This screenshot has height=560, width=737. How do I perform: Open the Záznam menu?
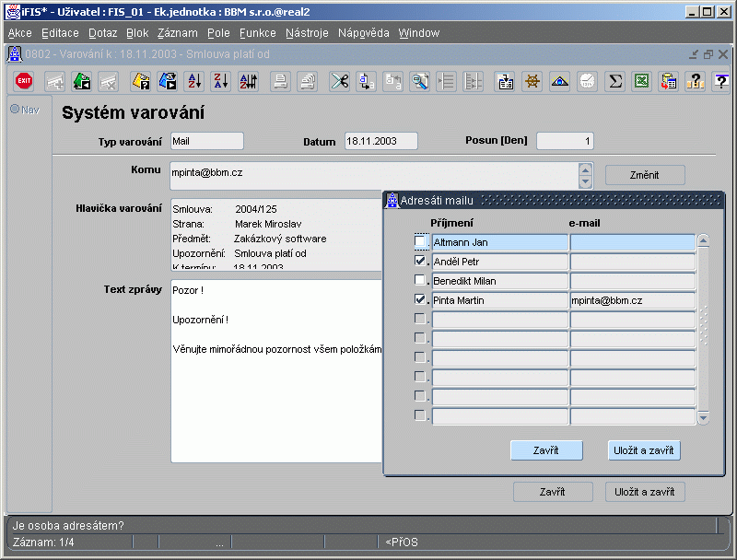click(178, 33)
